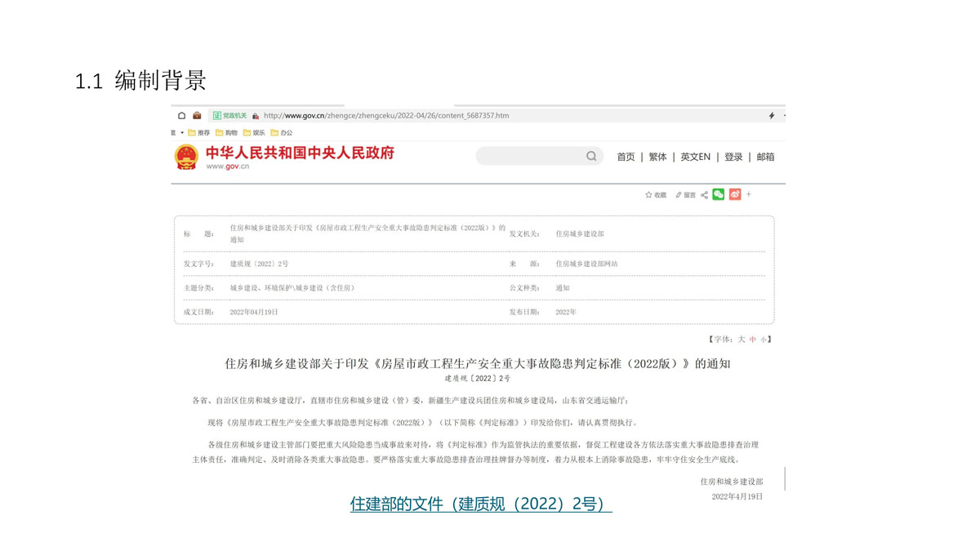Click the 来源 value 住房城乡建设部网站
Screen dimensions: 980x551
click(586, 264)
